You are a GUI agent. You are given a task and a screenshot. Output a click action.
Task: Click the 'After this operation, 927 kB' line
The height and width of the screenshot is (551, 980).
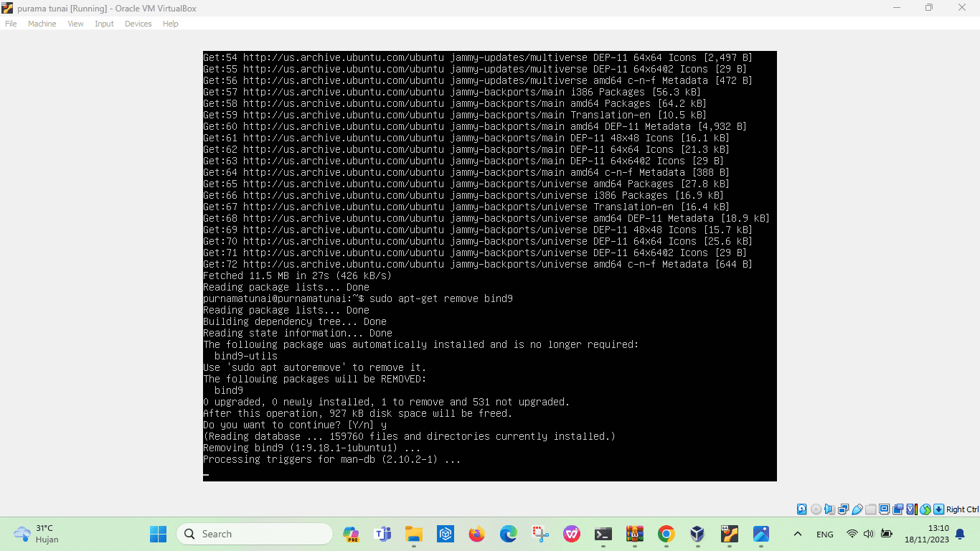[358, 413]
